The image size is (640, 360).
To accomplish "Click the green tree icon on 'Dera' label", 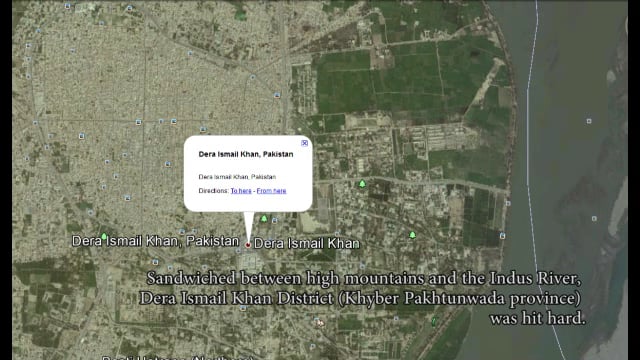I will tap(104, 236).
